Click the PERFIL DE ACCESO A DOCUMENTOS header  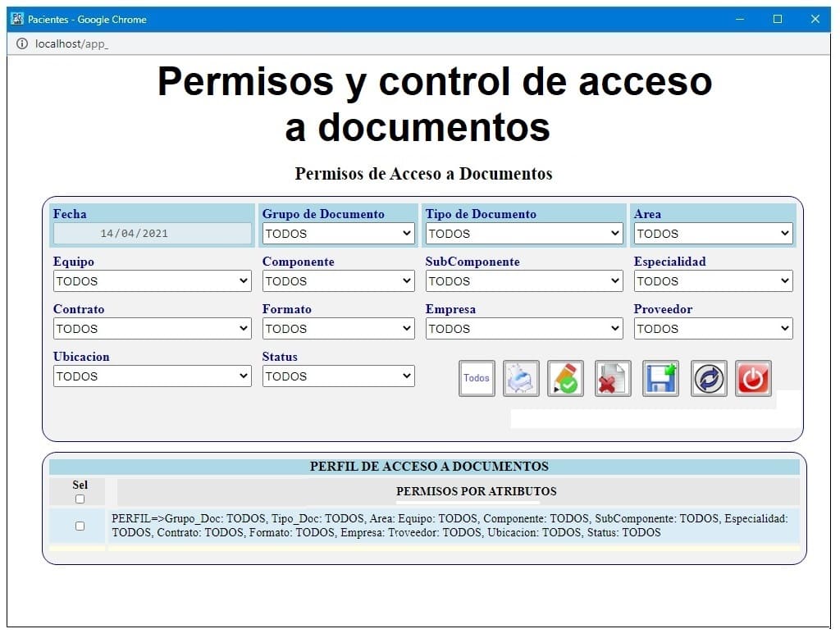[x=429, y=466]
